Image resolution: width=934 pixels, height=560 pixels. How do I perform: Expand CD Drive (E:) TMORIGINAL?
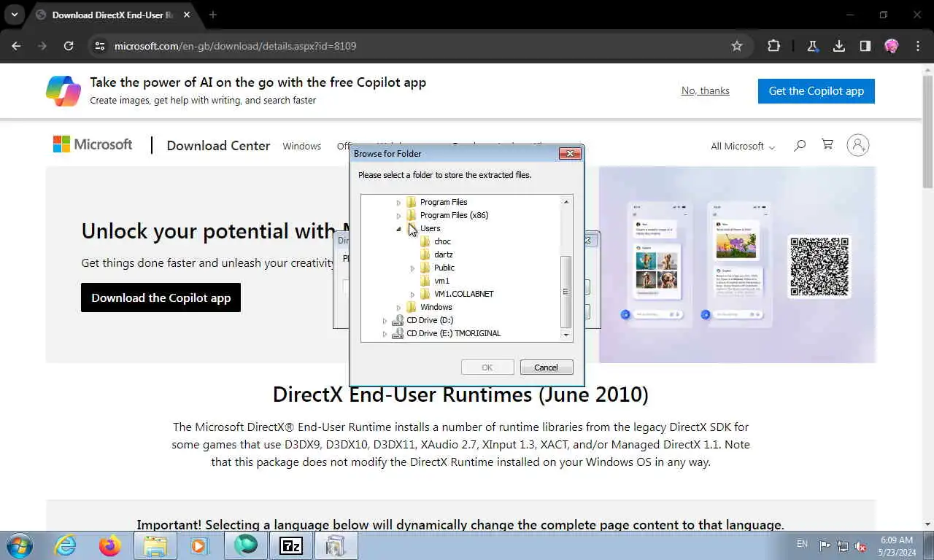[385, 334]
